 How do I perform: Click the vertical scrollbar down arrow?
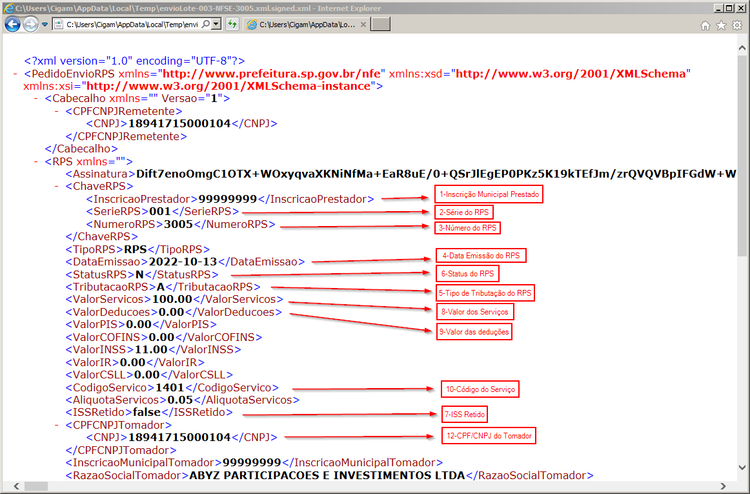pos(742,467)
